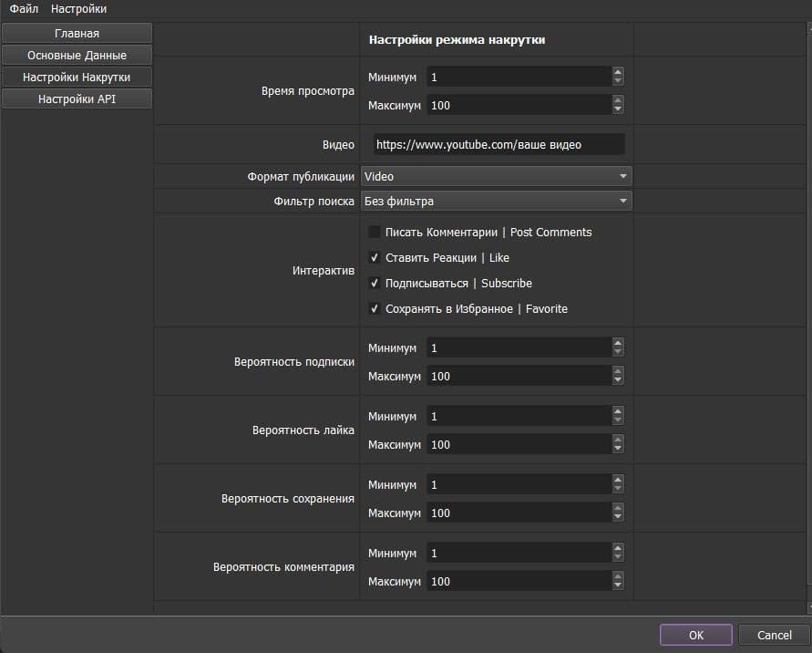The width and height of the screenshot is (812, 653).
Task: Toggle the Подписываться | Subscribe checkbox
Action: pos(375,284)
